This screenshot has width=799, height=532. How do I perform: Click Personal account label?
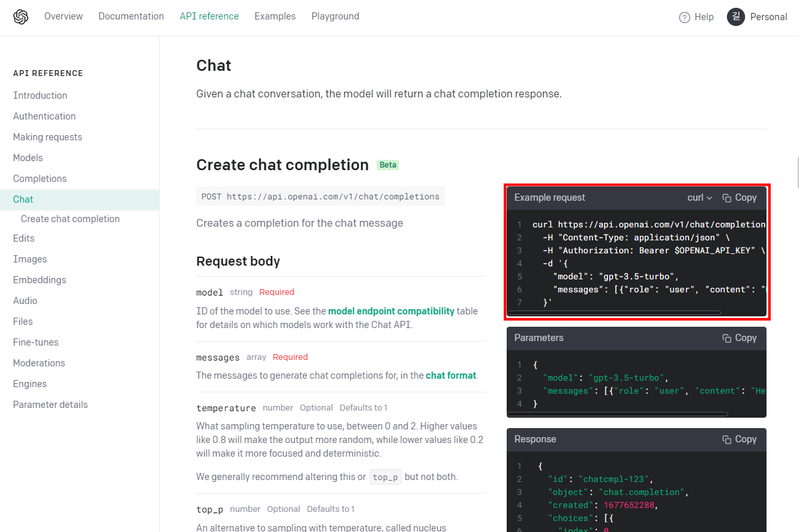[x=768, y=17]
